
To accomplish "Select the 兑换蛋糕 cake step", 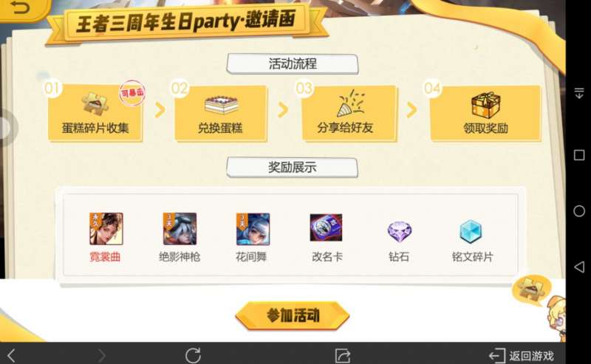I will 221,113.
